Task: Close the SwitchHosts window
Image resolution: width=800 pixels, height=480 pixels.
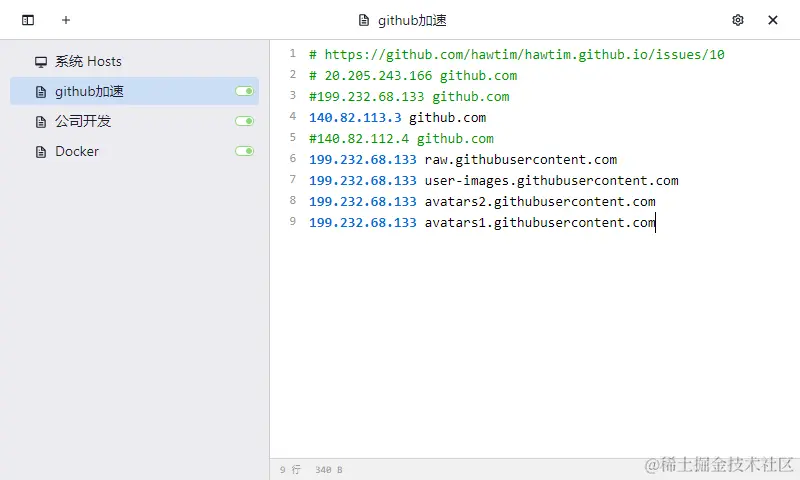Action: (x=773, y=20)
